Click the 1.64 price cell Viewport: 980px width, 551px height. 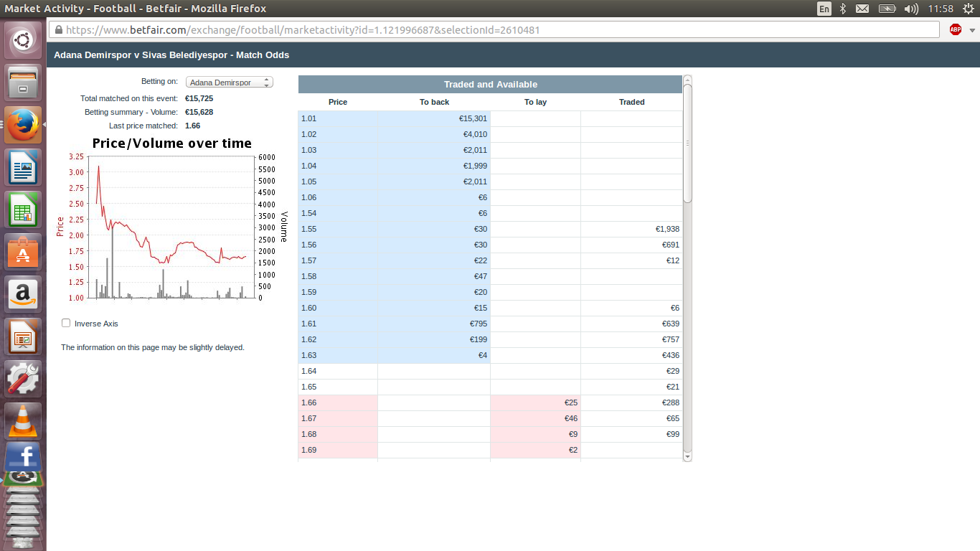coord(338,371)
